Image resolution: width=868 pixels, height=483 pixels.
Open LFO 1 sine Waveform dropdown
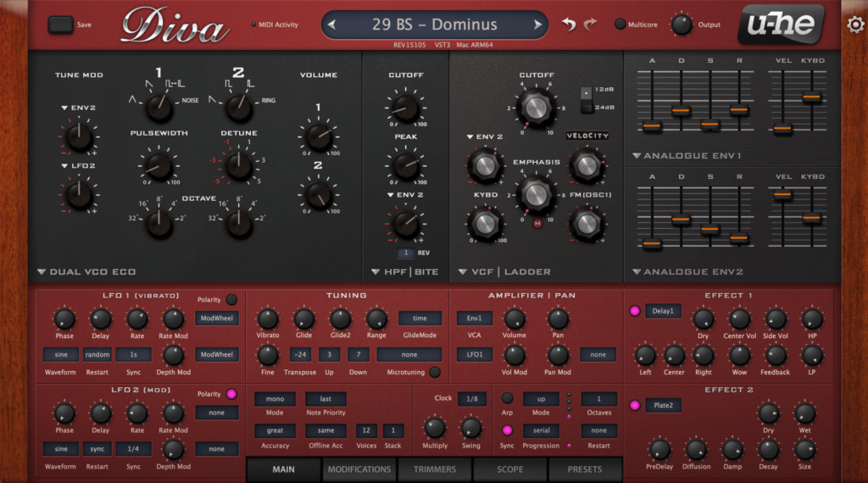[x=61, y=355]
